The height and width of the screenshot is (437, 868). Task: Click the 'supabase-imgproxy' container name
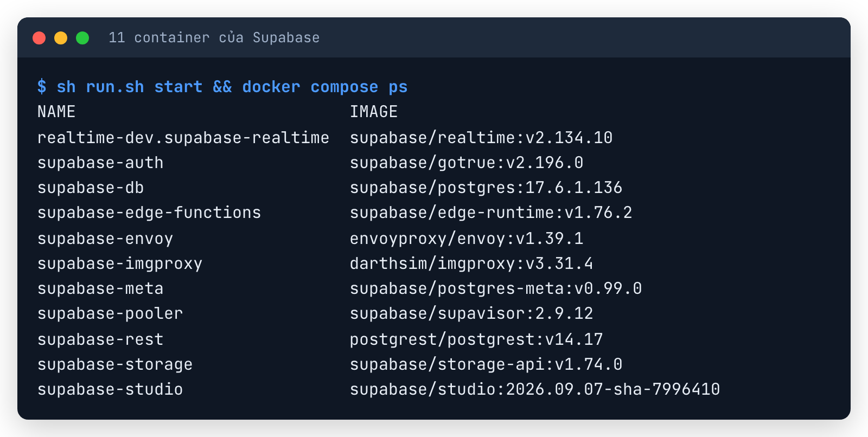click(x=120, y=264)
